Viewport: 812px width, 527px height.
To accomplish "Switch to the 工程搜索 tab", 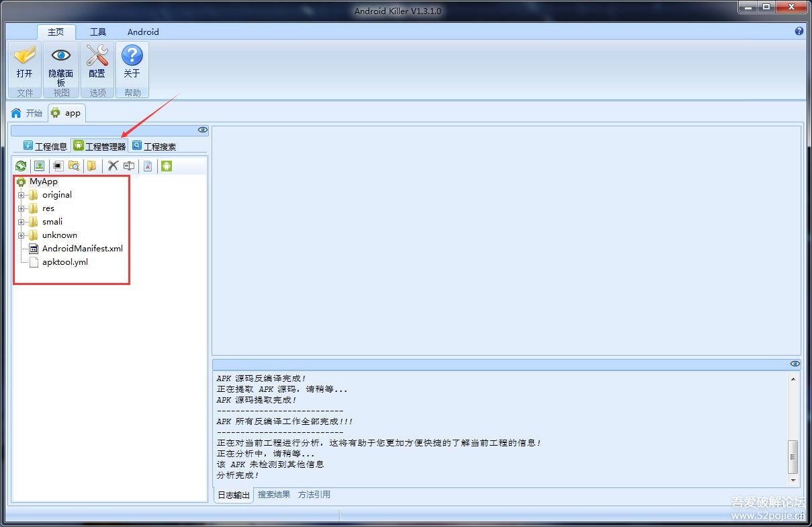I will (x=154, y=146).
